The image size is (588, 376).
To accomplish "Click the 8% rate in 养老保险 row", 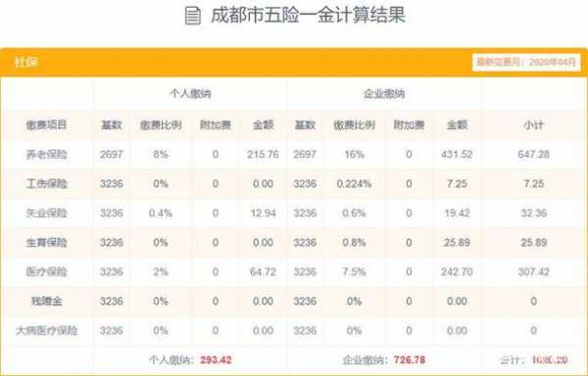I will tap(161, 155).
